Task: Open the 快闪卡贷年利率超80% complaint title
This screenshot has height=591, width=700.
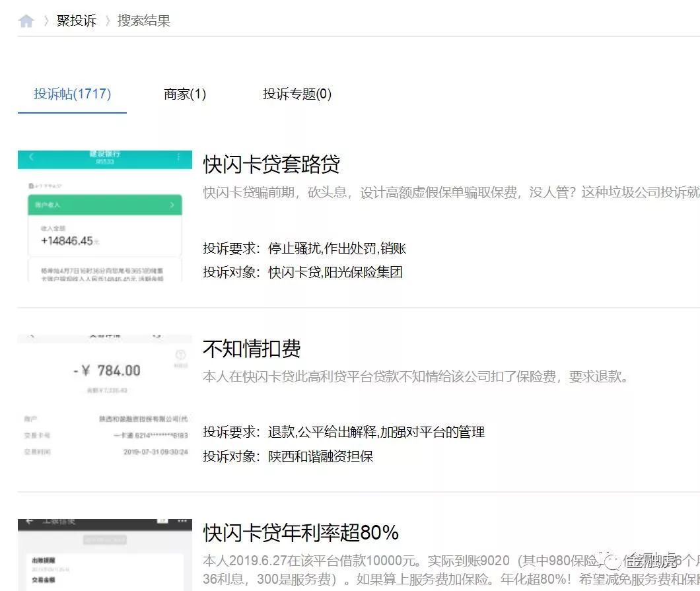Action: 301,532
